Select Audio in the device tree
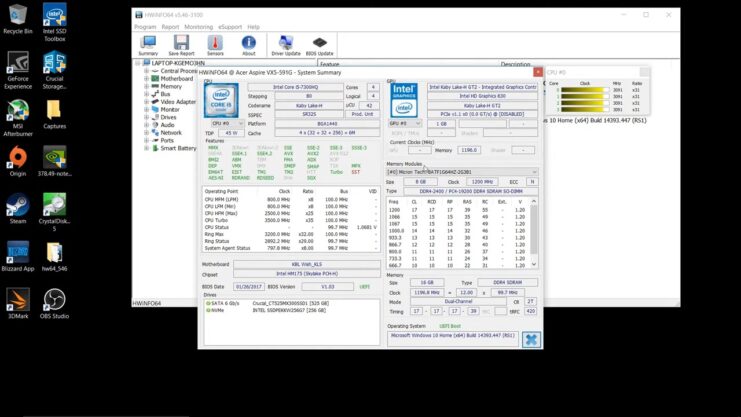This screenshot has width=741, height=417. pos(167,125)
